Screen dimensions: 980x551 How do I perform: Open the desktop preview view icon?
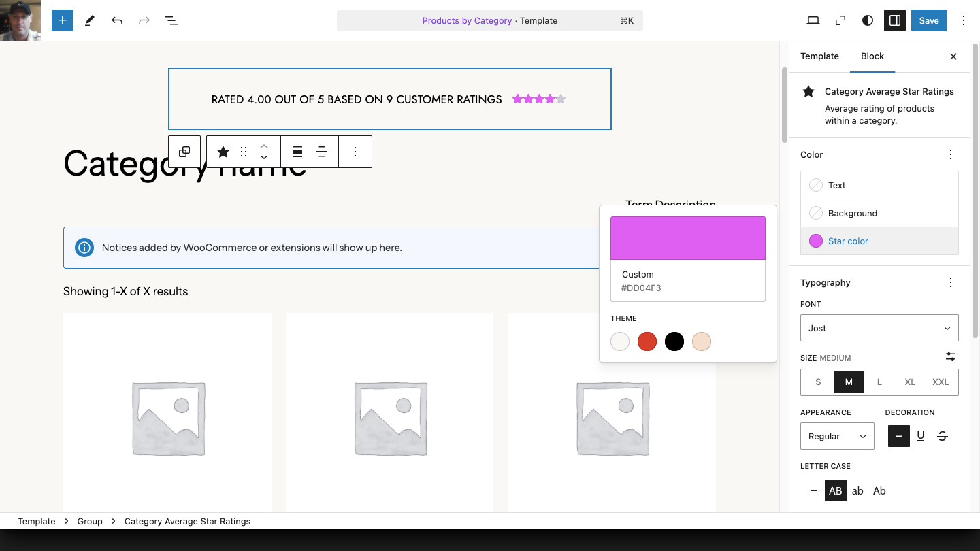coord(813,20)
